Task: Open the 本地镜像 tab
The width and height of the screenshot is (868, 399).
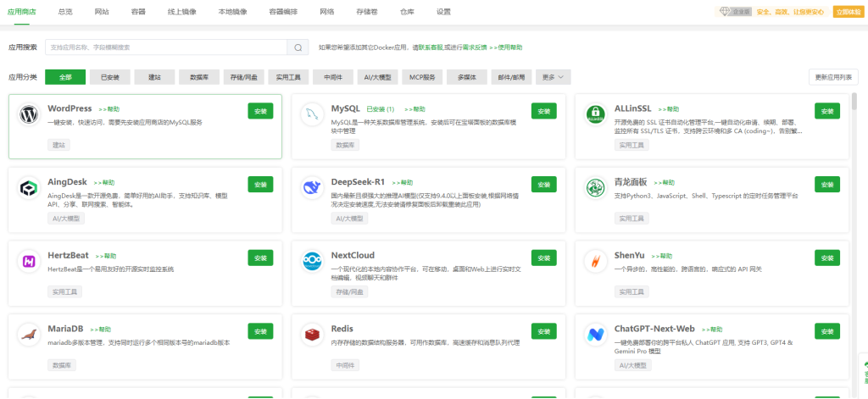Action: 232,12
